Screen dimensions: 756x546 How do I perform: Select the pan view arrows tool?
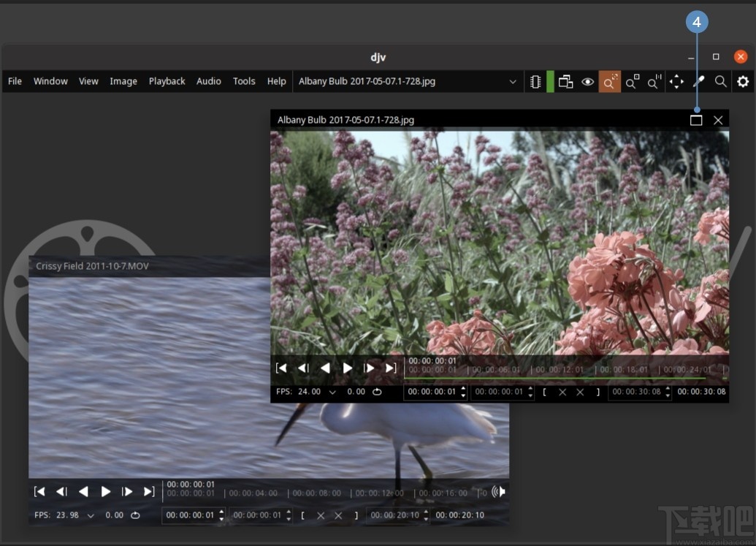point(676,82)
